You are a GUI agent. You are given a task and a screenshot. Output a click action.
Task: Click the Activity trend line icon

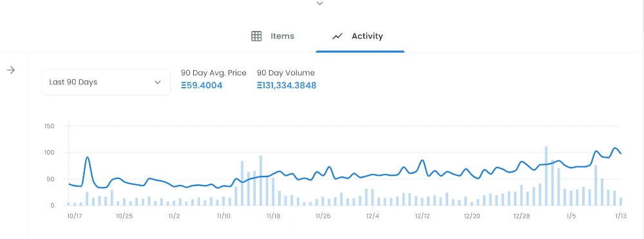tap(337, 37)
